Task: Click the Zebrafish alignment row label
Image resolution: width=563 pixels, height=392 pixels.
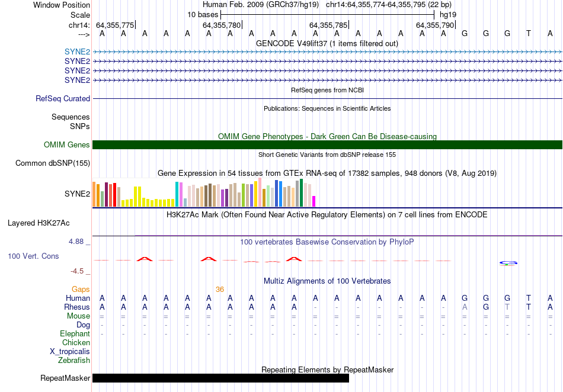Action: click(x=74, y=360)
